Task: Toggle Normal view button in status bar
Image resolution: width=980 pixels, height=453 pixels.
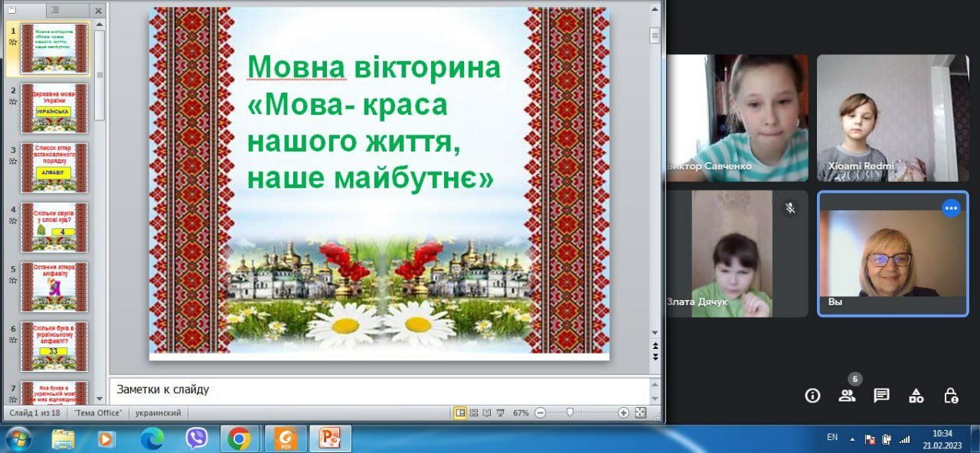Action: point(460,412)
